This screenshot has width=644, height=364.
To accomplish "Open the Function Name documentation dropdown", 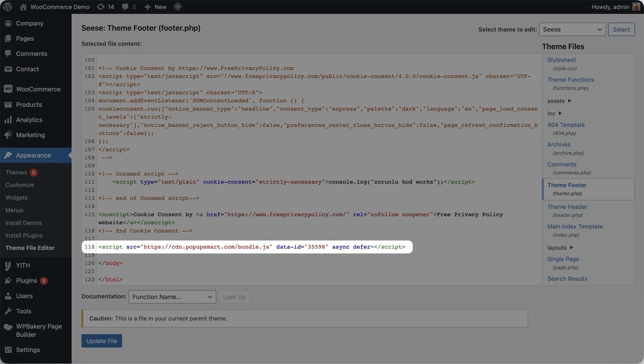I will tap(172, 297).
